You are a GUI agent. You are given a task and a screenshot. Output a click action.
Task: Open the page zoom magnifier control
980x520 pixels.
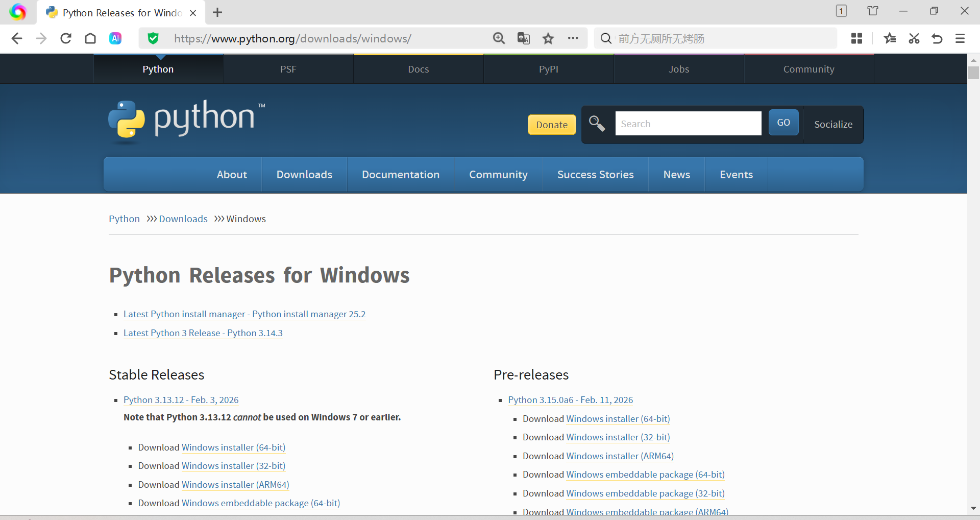coord(499,38)
